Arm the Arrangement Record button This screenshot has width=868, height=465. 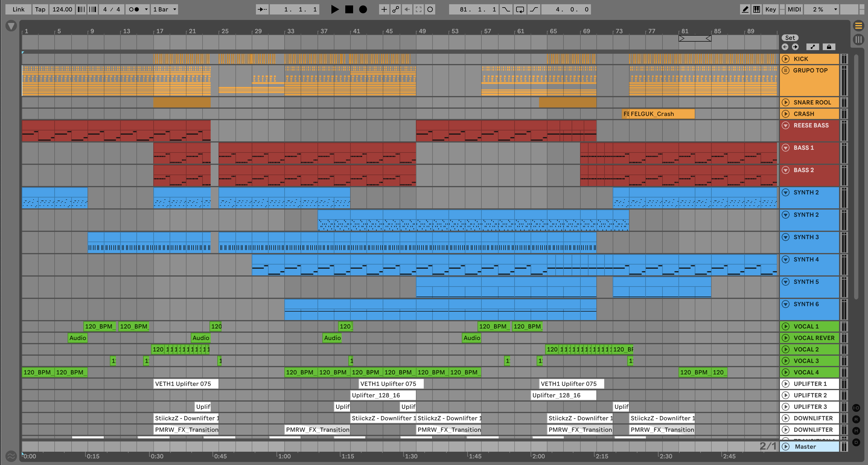363,9
